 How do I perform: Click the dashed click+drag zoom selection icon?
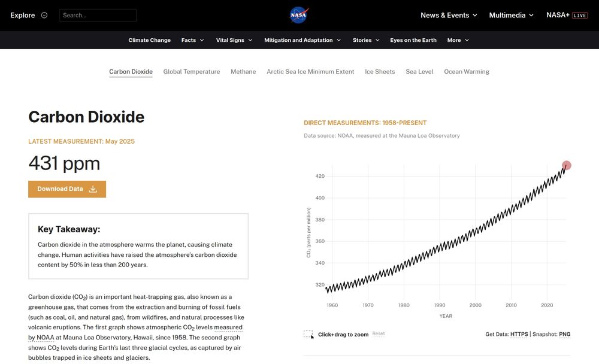[307, 333]
